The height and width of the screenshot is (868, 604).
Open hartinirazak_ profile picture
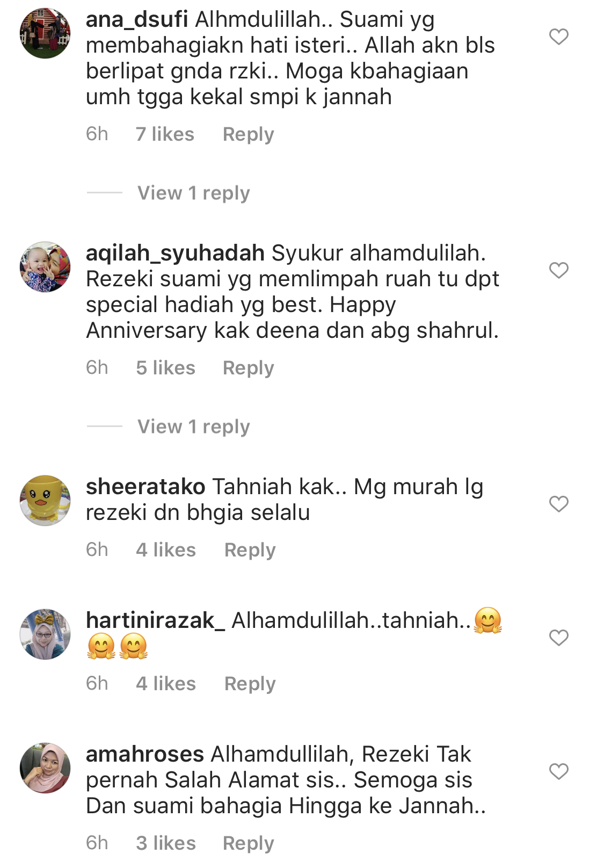tap(45, 634)
